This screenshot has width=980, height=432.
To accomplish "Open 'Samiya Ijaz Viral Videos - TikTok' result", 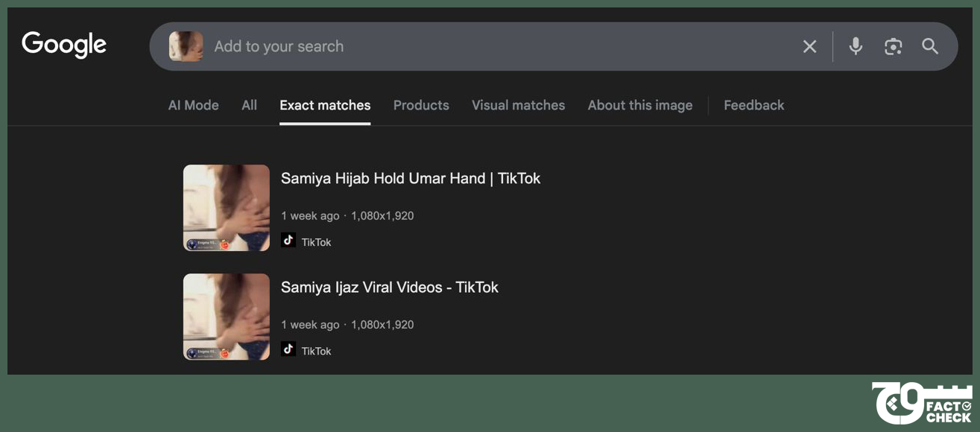I will 389,287.
